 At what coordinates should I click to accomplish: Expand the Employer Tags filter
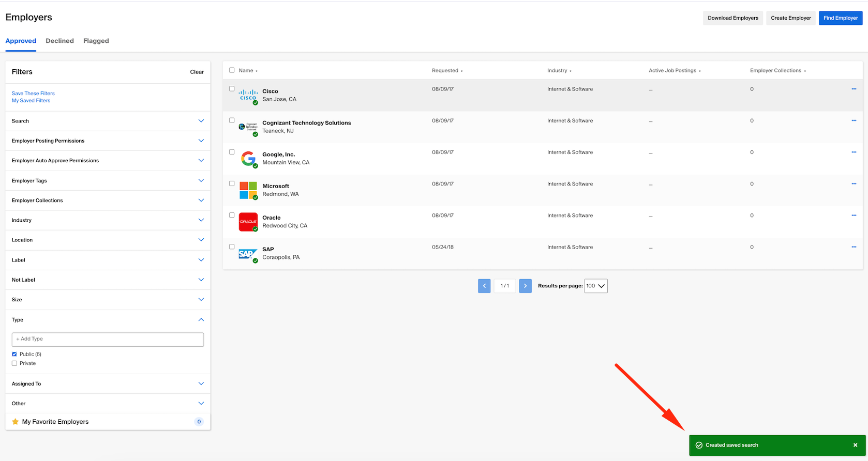coord(108,180)
